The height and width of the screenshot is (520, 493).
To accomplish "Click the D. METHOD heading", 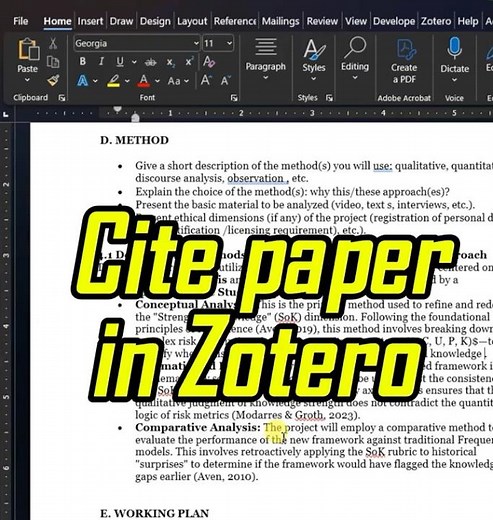I will 134,140.
